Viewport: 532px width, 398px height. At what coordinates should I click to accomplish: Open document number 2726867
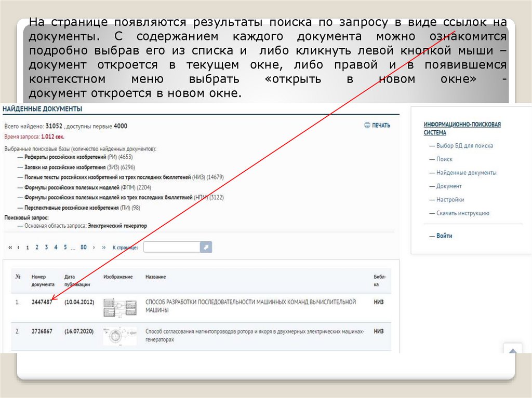click(x=42, y=331)
